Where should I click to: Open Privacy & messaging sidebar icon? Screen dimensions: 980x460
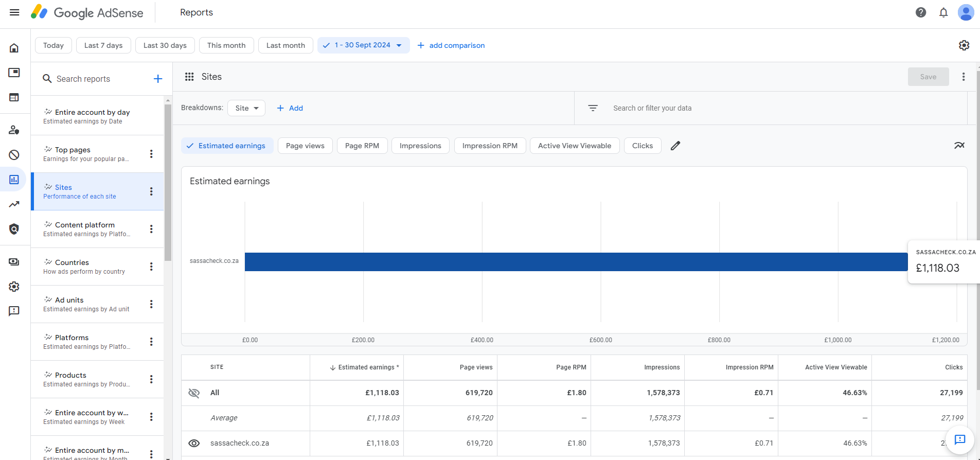pyautogui.click(x=14, y=130)
